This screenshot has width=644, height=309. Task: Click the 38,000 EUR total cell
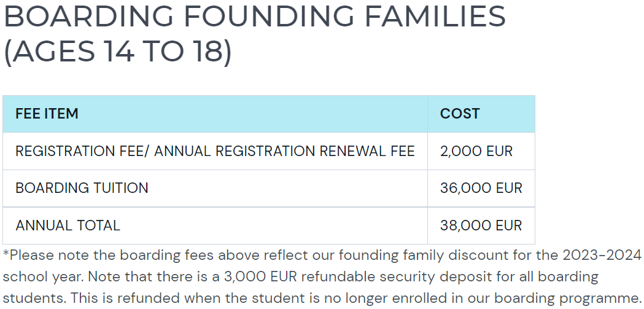(x=481, y=225)
